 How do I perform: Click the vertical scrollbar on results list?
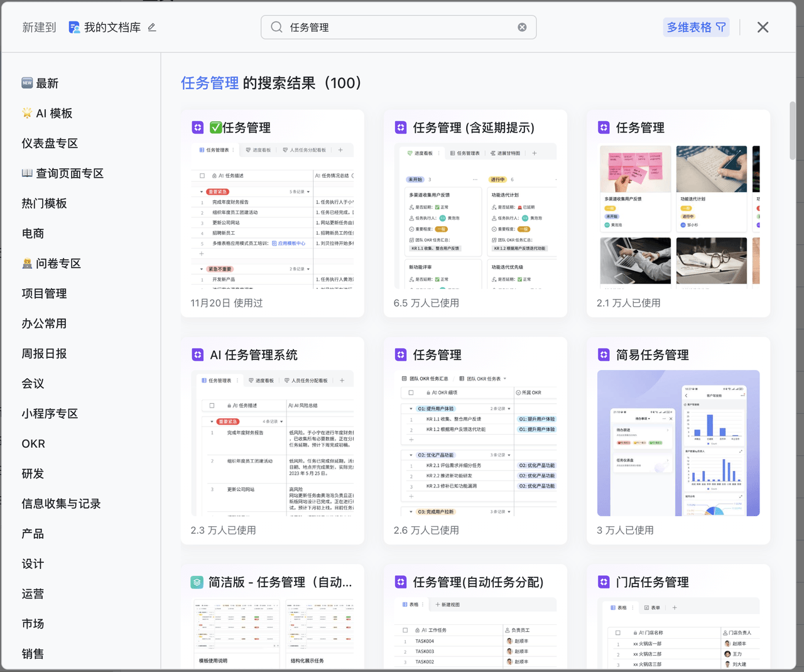coord(793,131)
